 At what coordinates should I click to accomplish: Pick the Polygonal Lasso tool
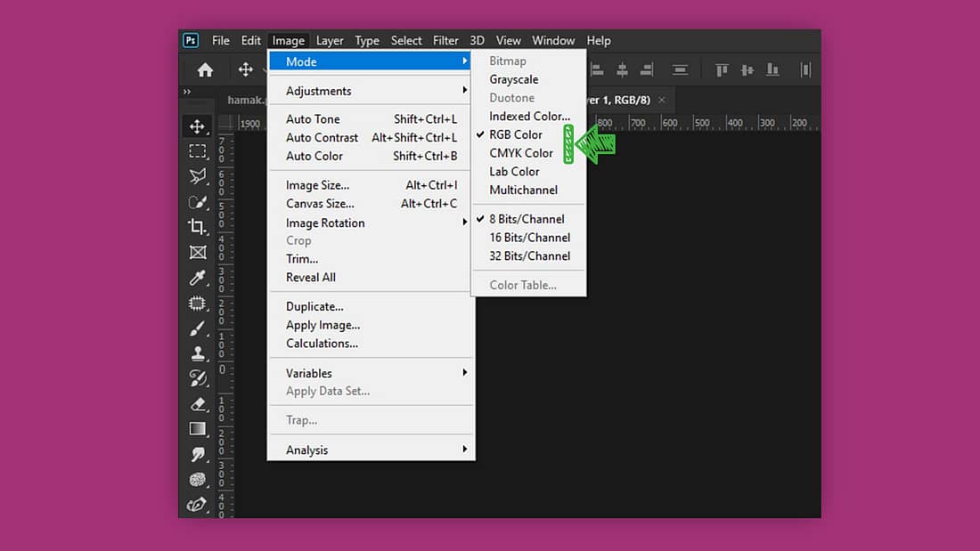pyautogui.click(x=198, y=176)
